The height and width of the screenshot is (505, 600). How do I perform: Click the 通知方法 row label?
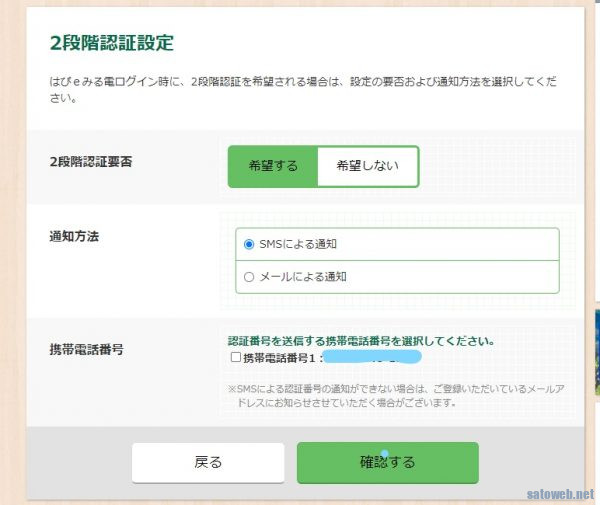pos(74,236)
